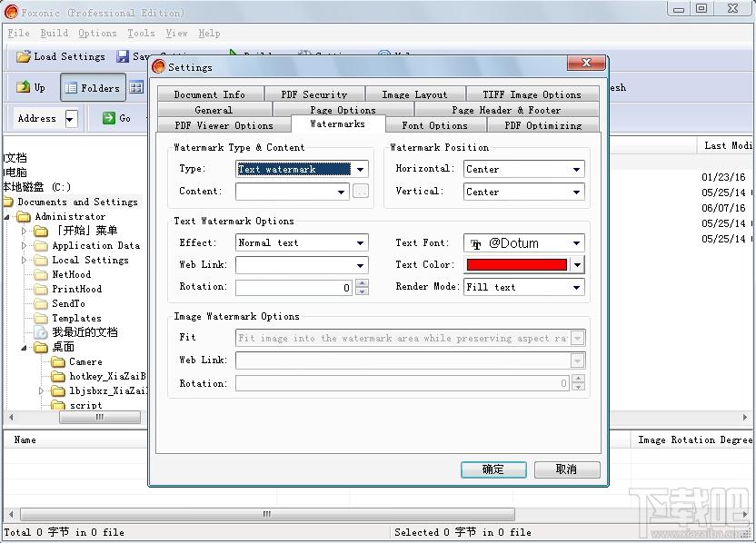Expand the lbjsbxz_XiaZai folder node
Image resolution: width=756 pixels, height=543 pixels.
(x=42, y=390)
